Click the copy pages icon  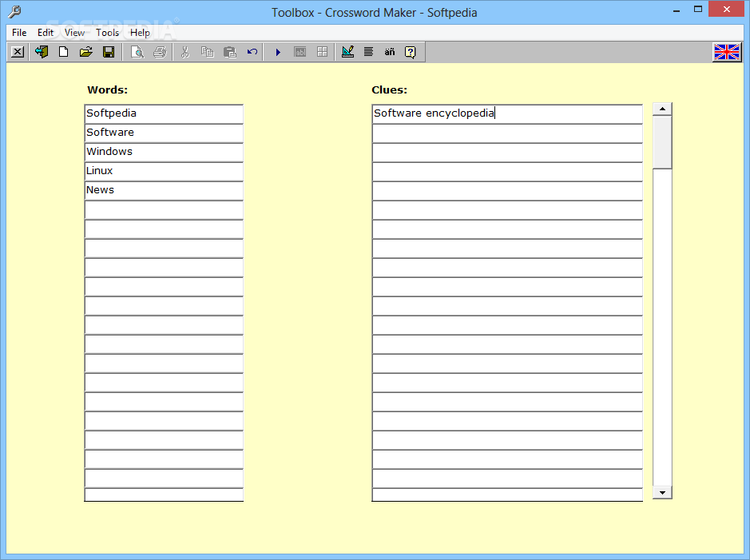coord(207,52)
